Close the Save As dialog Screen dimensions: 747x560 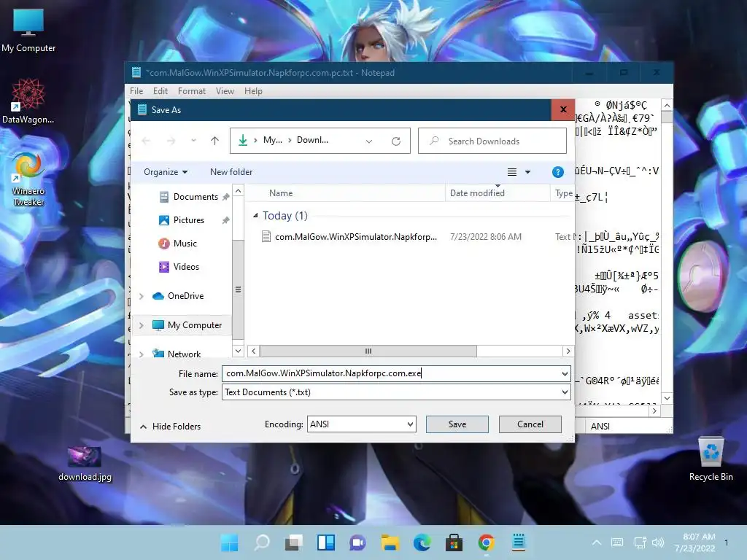click(x=563, y=109)
